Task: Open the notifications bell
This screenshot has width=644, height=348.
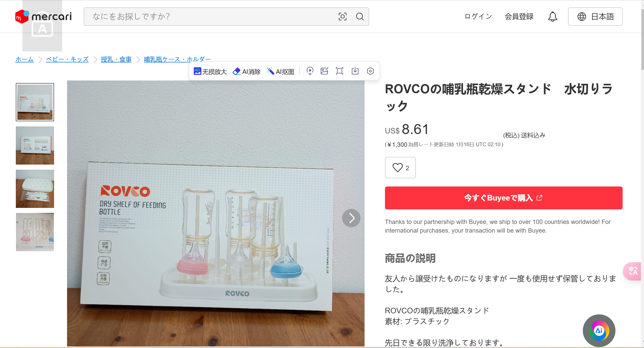Action: point(552,17)
